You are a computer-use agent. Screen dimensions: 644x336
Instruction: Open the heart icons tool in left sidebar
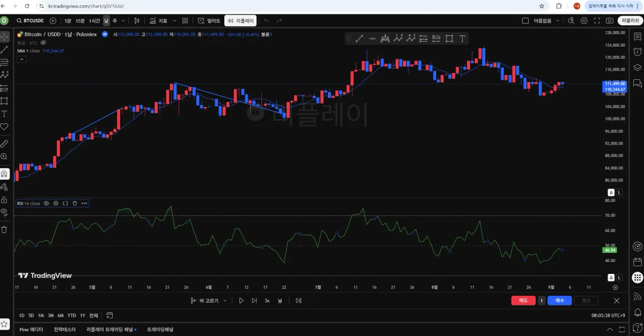coord(4,126)
